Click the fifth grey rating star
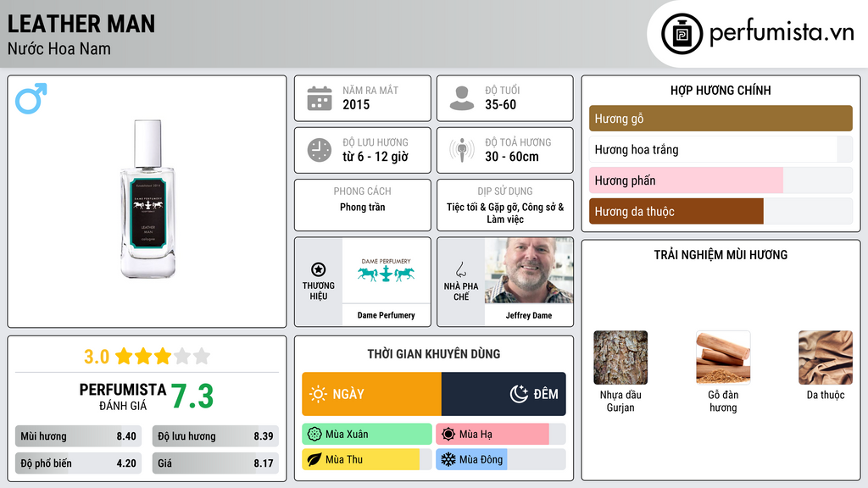 click(202, 356)
